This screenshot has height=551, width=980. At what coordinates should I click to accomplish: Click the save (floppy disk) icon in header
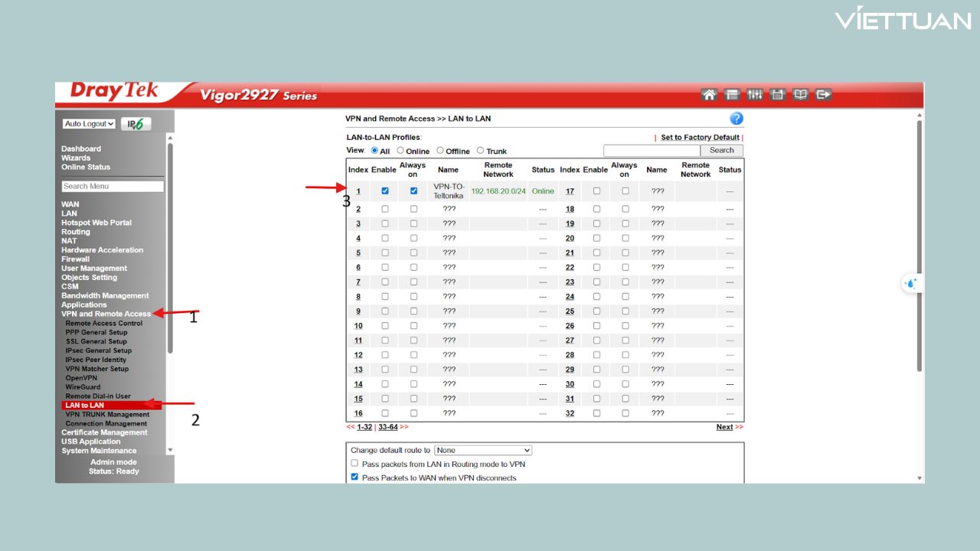coord(778,95)
